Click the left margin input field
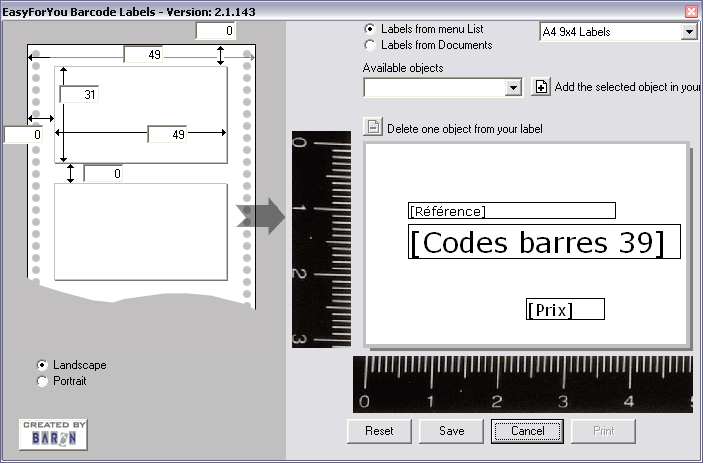Viewport: 703px width, 463px height. pos(22,134)
